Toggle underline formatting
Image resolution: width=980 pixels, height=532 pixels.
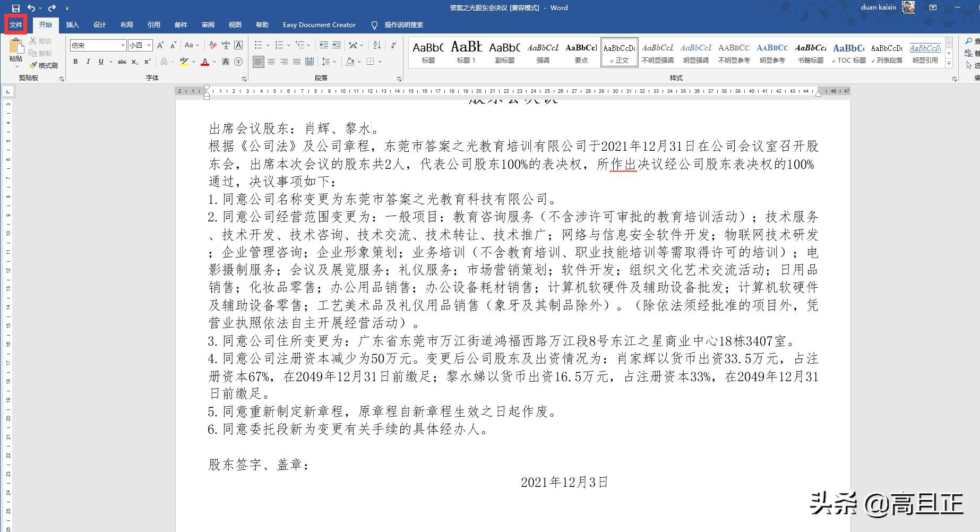(100, 62)
